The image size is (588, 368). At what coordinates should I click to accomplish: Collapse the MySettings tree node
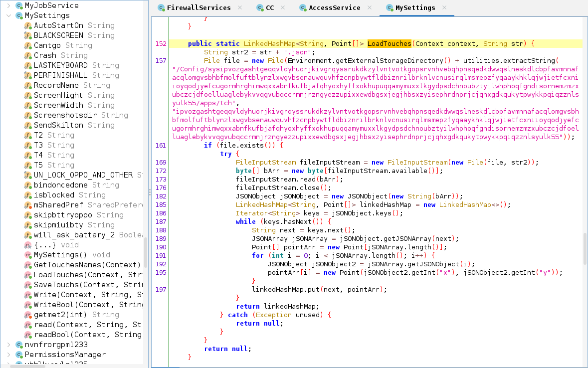tap(8, 16)
